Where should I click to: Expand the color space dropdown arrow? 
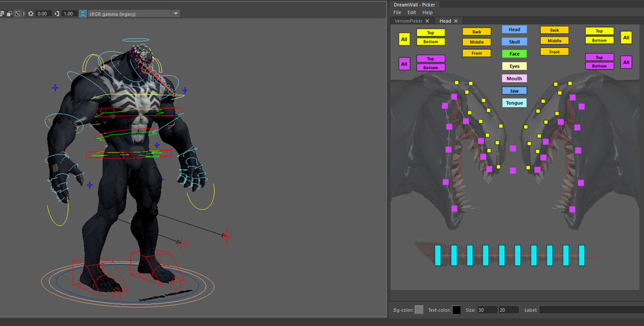point(176,13)
